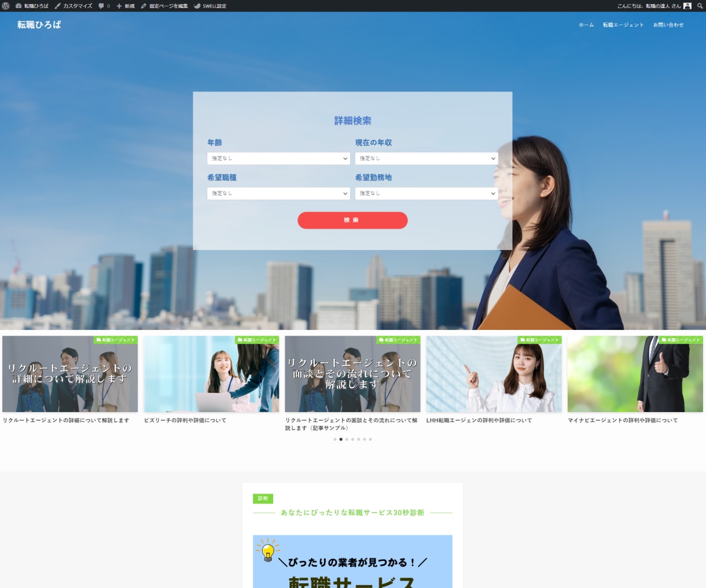Open the ビズリーチの評判や評価 article thumbnail
This screenshot has width=706, height=588.
(x=211, y=374)
